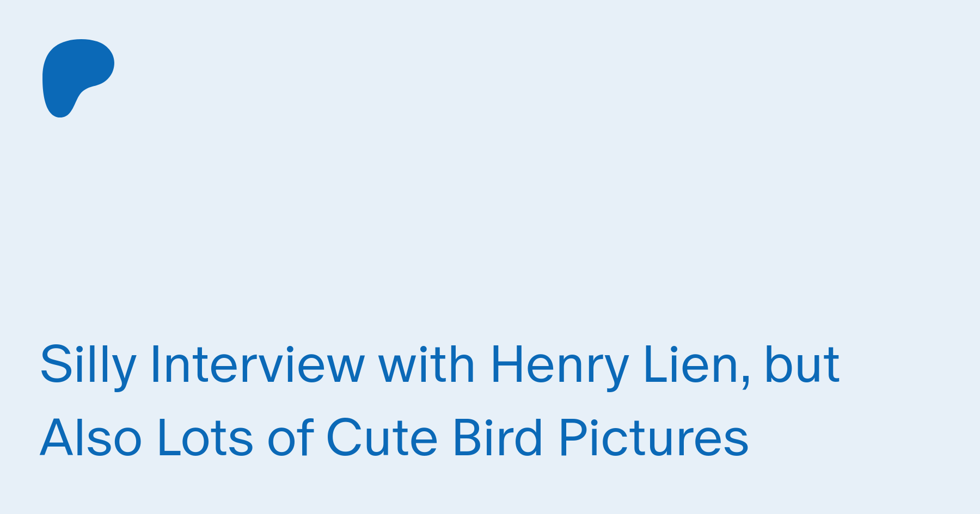Click the word "with" in the heading
980x514 pixels.
(426, 364)
